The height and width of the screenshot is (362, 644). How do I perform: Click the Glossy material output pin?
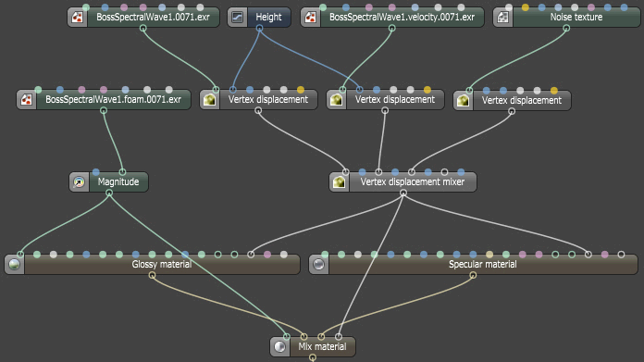click(x=152, y=275)
